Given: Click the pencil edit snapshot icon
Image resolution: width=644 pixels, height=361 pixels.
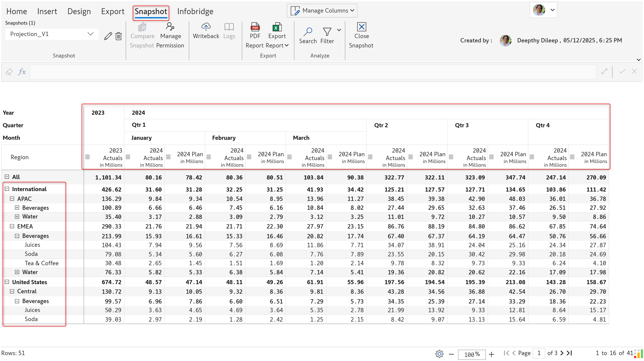Looking at the screenshot, I should click(108, 36).
